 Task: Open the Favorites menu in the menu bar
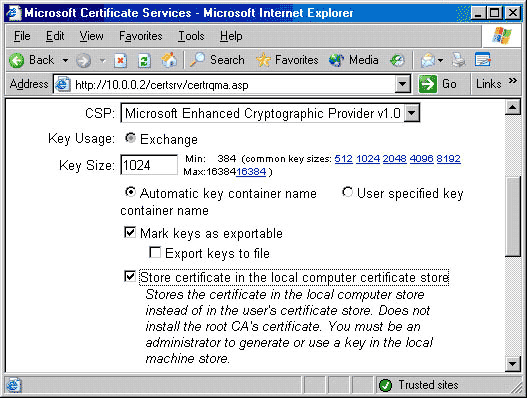(x=140, y=36)
